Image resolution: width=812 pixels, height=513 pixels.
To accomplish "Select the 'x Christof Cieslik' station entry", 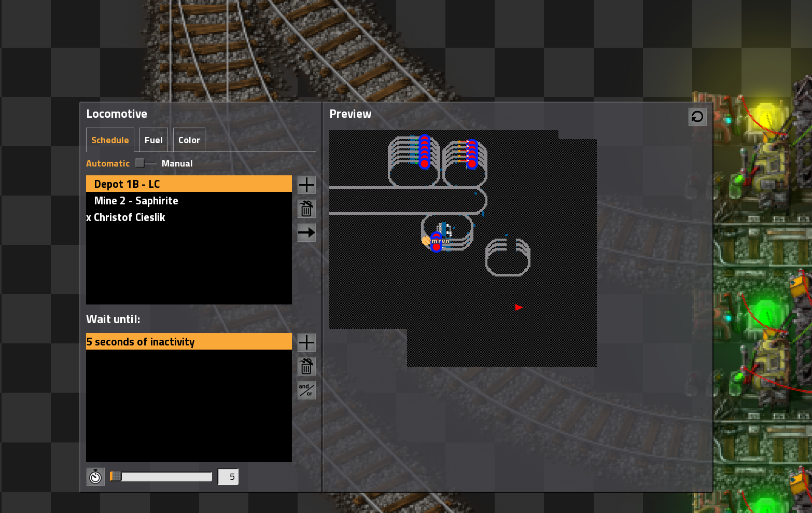I will pyautogui.click(x=189, y=217).
